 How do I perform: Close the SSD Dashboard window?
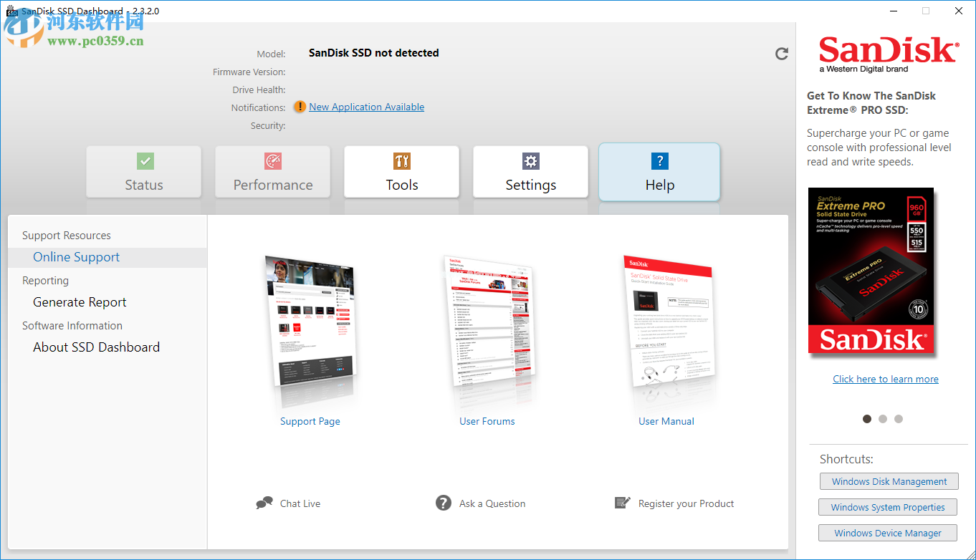pos(959,11)
